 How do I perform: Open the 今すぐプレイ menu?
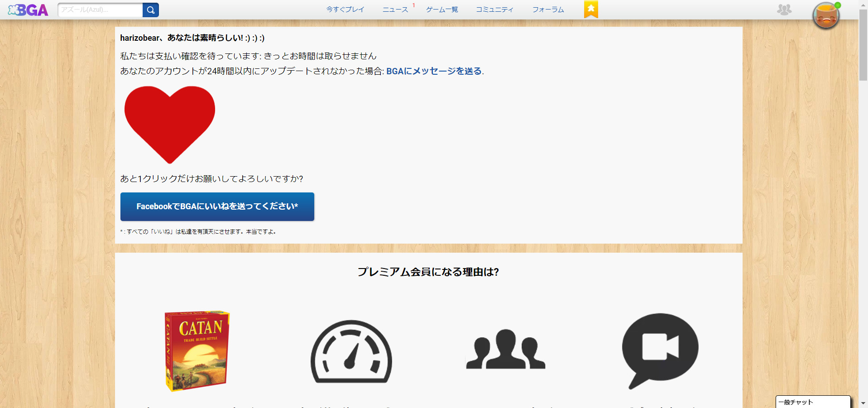(345, 10)
